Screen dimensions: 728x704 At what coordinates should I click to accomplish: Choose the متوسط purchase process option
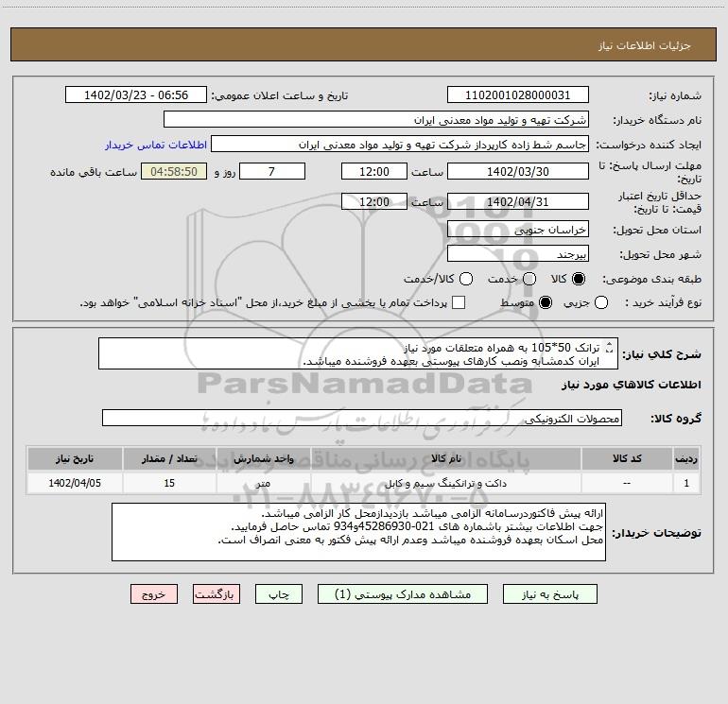[x=546, y=302]
